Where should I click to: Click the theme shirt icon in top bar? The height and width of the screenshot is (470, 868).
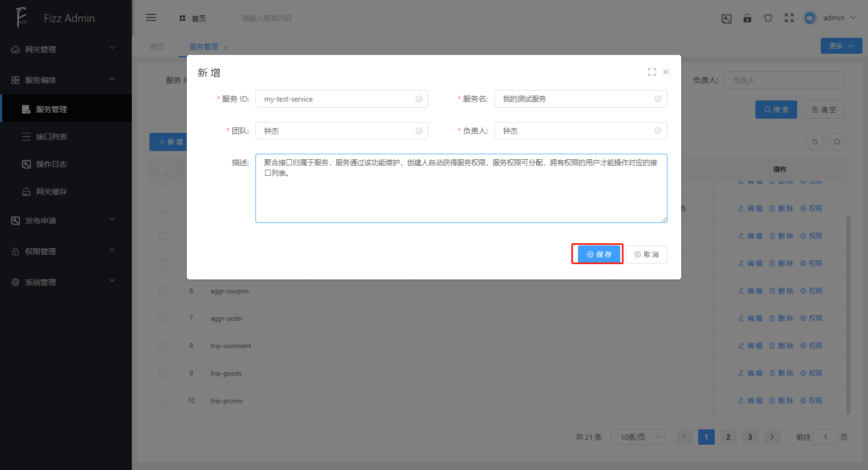point(768,18)
